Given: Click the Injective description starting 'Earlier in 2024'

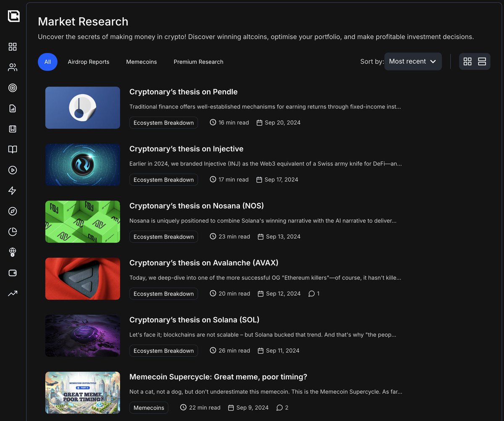Looking at the screenshot, I should pos(265,164).
